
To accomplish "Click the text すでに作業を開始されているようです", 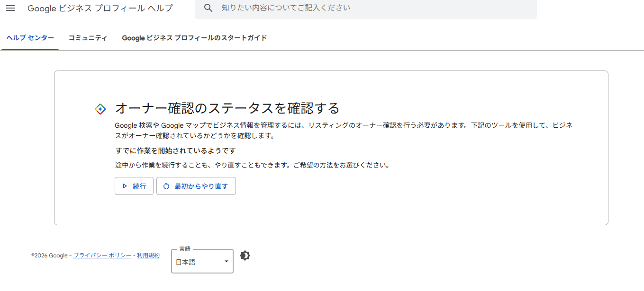I will click(x=175, y=150).
